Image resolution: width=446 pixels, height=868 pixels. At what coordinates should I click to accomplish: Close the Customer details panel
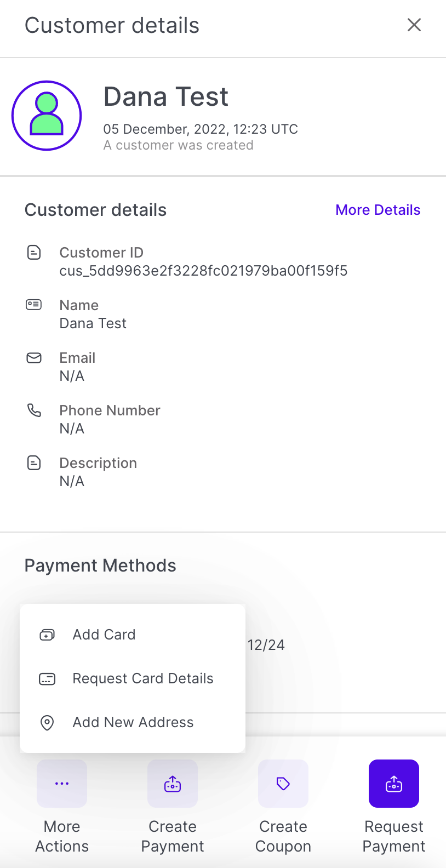[414, 25]
